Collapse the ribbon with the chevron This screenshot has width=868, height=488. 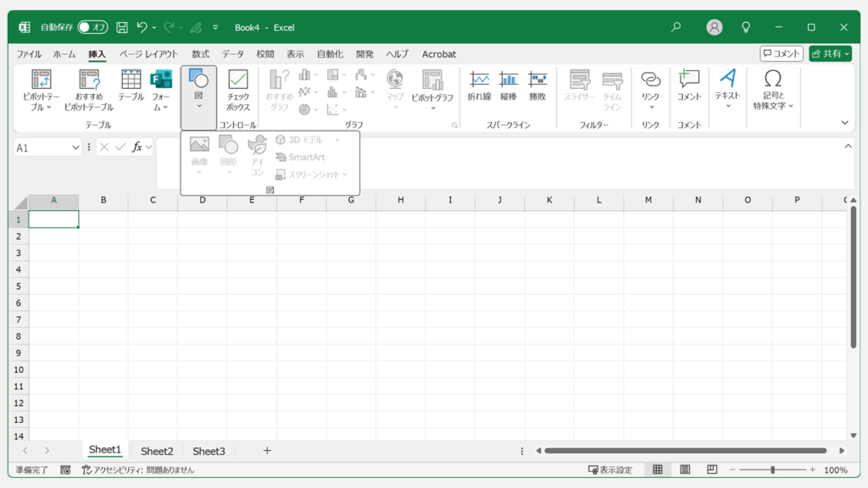[x=845, y=123]
